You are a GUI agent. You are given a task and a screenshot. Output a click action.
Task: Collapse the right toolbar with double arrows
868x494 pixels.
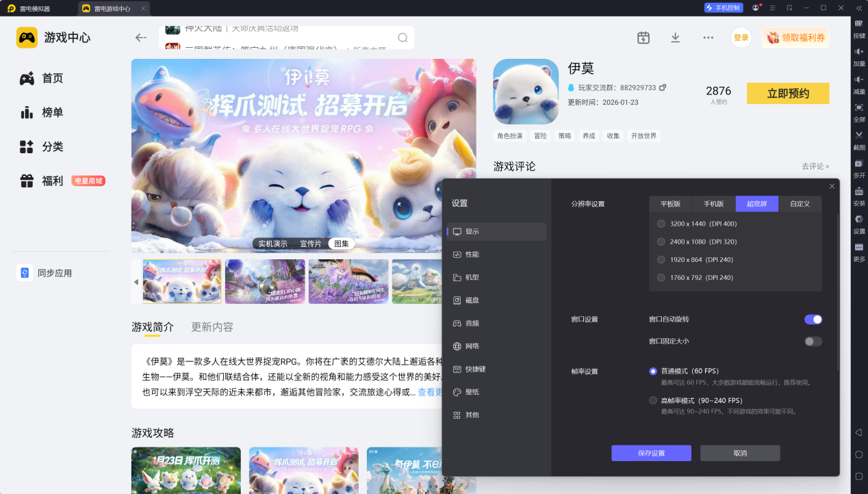859,8
